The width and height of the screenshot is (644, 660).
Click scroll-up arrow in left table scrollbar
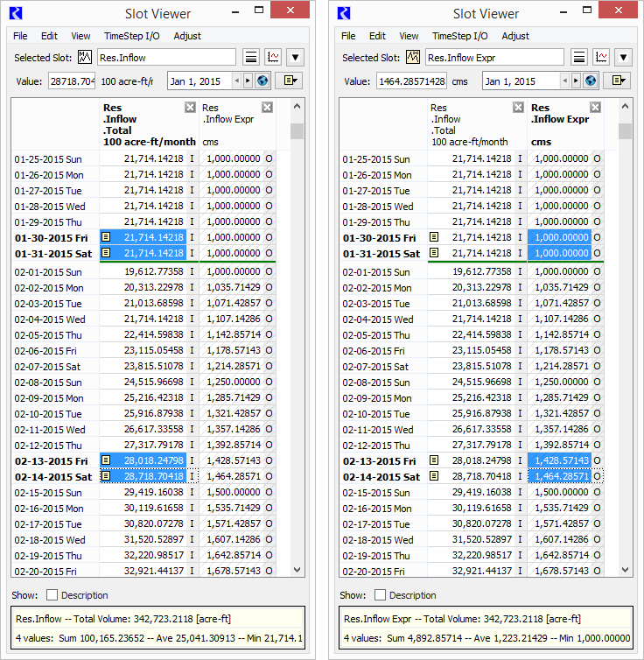297,106
